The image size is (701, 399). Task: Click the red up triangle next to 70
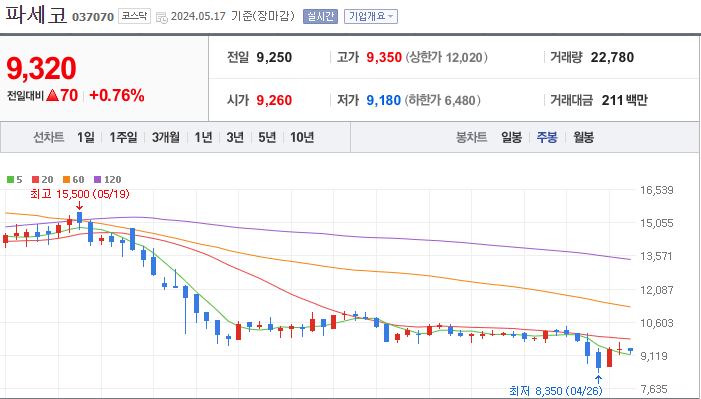[x=53, y=95]
